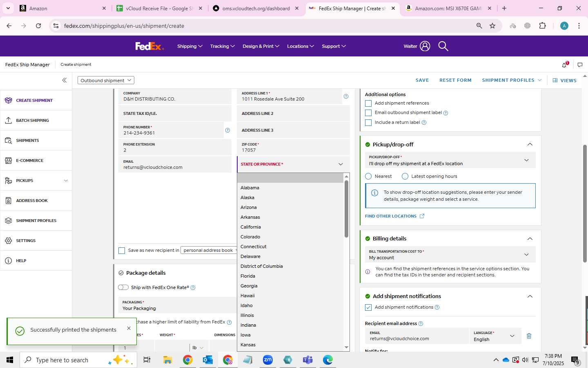
Task: Click help icon next to Recipient email address
Action: coord(421,323)
